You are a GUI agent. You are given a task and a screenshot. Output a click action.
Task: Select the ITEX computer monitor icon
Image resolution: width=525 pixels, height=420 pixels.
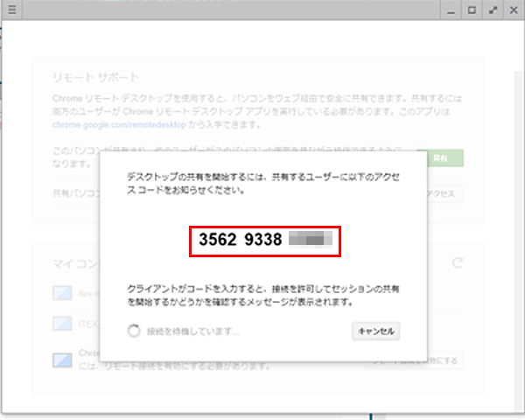(x=60, y=324)
